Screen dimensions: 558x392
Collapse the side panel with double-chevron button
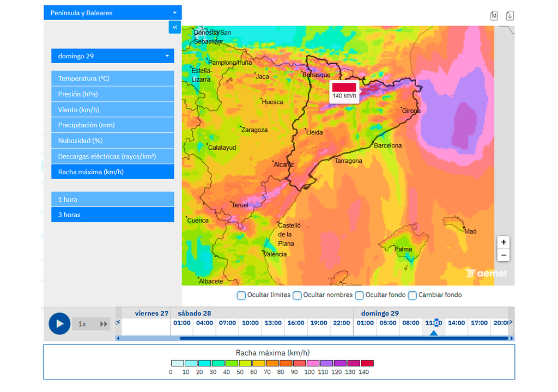tap(175, 27)
